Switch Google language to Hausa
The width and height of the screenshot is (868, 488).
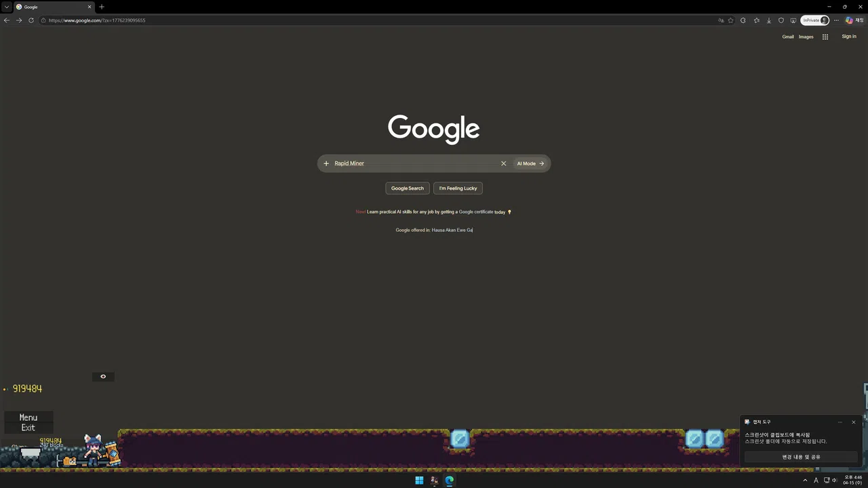click(x=438, y=230)
